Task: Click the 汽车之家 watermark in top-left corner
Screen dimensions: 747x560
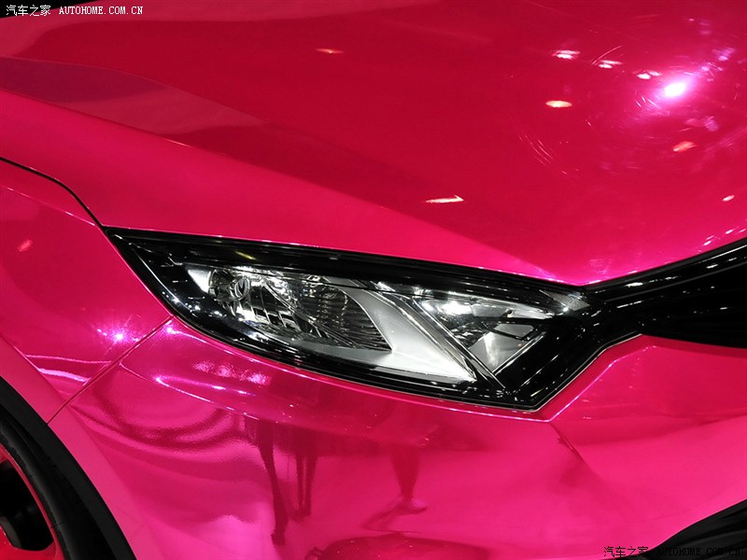Action: point(28,10)
